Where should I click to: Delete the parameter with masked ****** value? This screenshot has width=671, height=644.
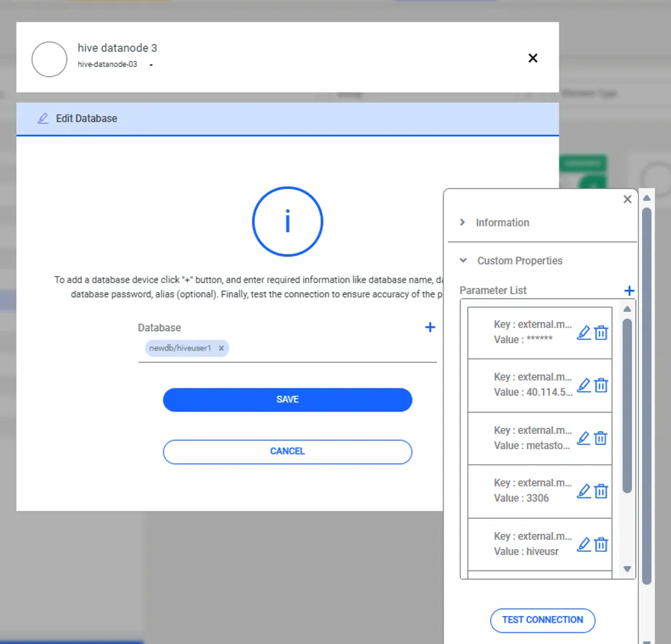(601, 332)
